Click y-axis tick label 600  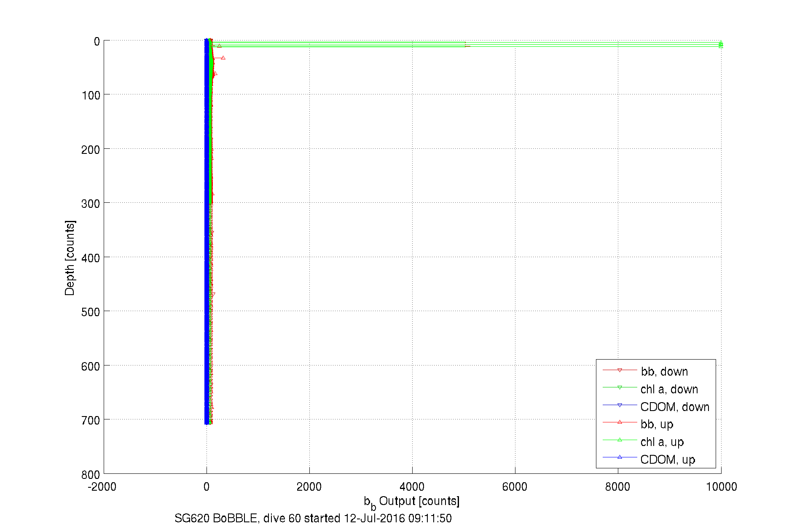(x=91, y=366)
